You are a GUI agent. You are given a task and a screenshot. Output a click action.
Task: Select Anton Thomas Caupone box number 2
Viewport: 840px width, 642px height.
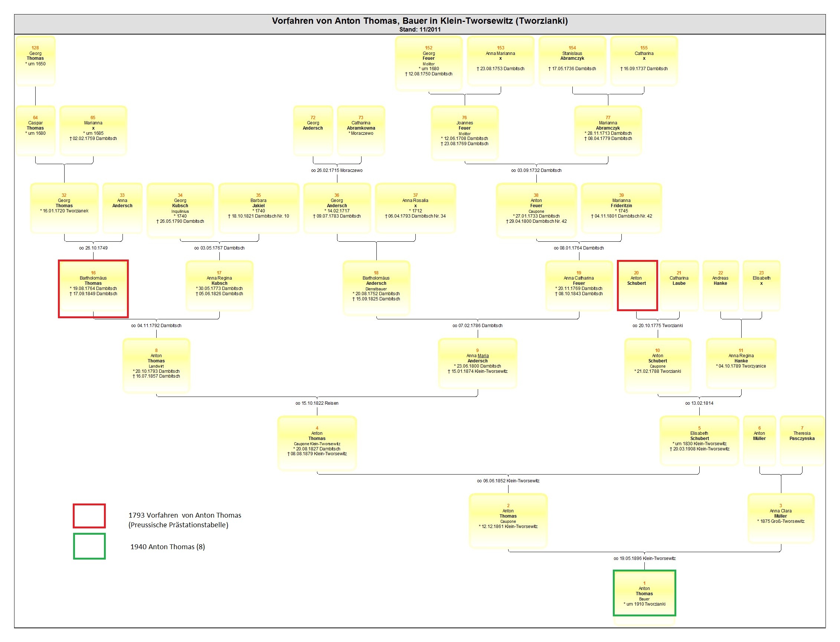pos(508,521)
